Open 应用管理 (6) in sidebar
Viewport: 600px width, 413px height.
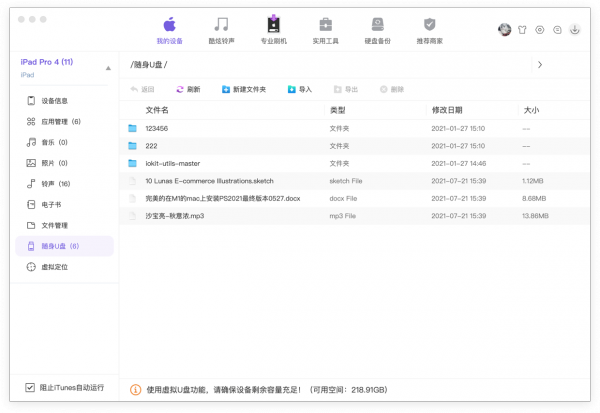(64, 122)
